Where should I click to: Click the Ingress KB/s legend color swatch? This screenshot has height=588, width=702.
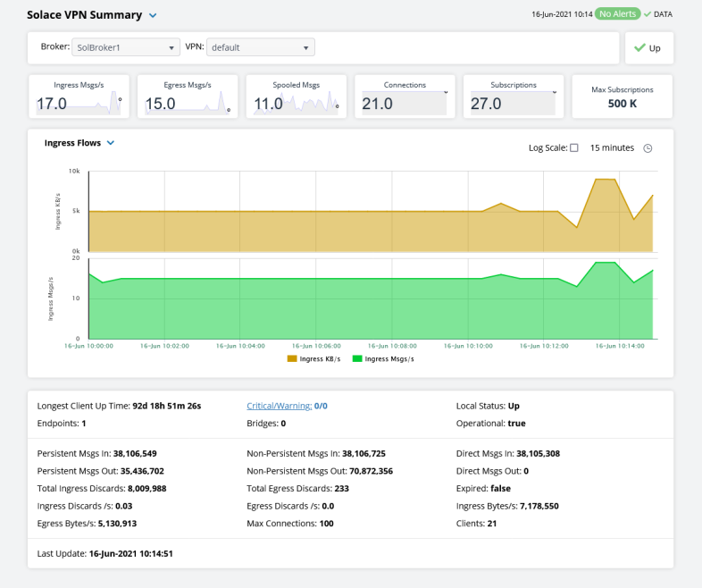pyautogui.click(x=292, y=359)
